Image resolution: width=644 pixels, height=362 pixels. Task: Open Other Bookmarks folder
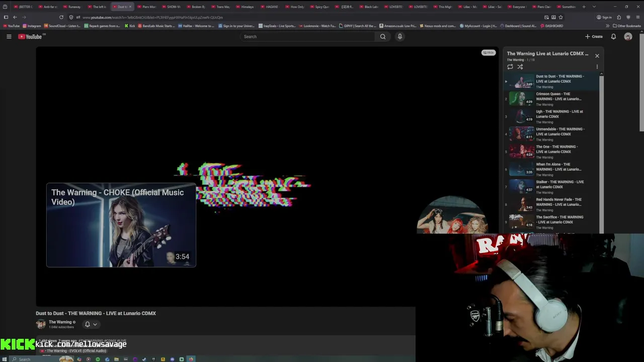pos(626,26)
